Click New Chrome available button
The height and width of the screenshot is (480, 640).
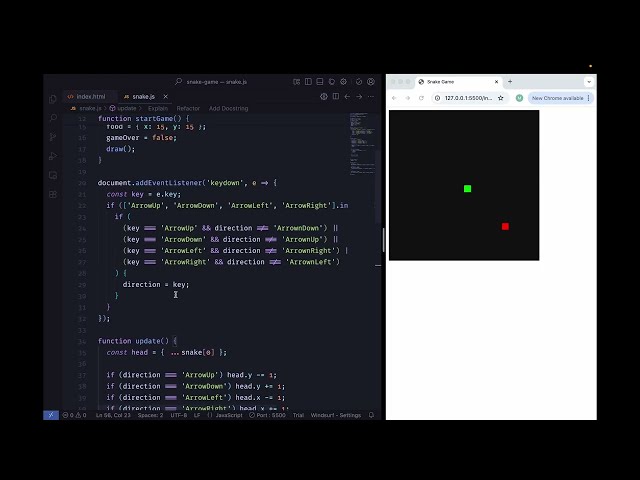pyautogui.click(x=557, y=98)
